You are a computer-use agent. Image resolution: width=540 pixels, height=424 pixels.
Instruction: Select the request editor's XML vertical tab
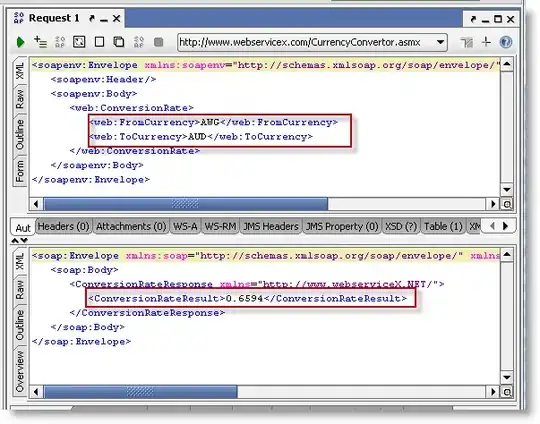click(20, 71)
